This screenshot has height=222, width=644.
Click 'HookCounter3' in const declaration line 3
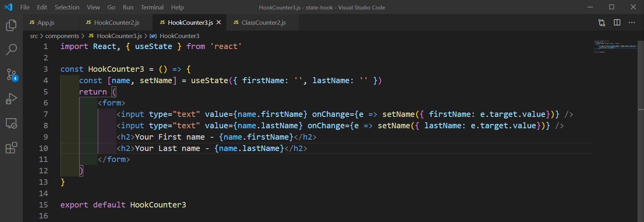point(116,69)
